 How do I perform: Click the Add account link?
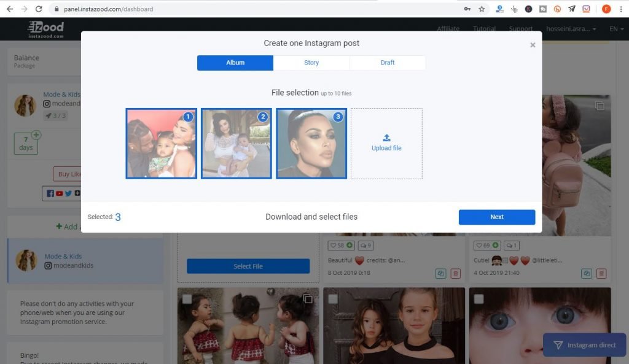point(69,227)
